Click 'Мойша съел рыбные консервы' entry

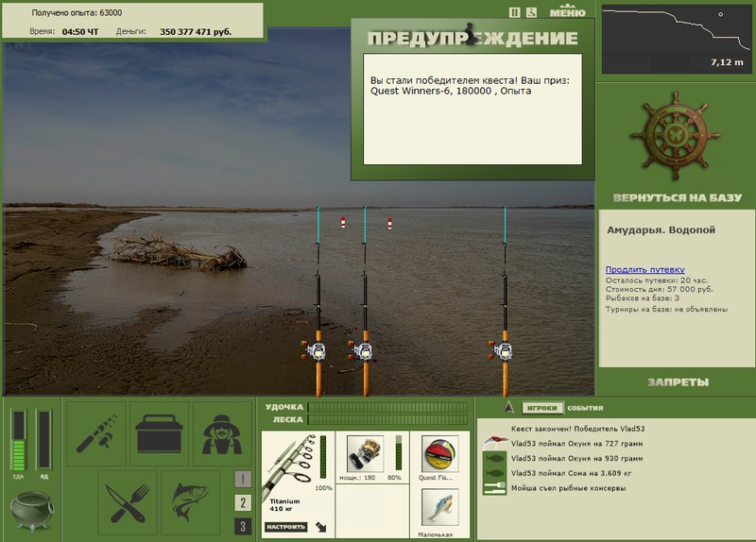click(x=568, y=488)
